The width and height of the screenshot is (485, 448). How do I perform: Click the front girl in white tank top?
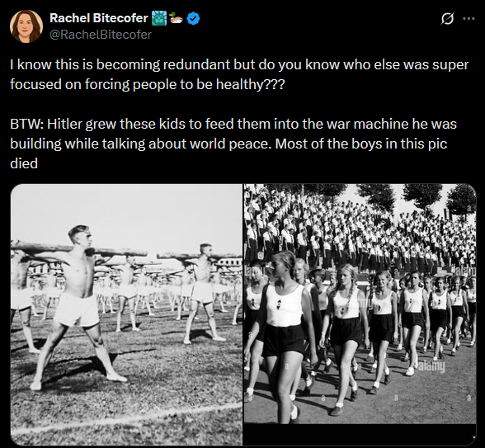(x=282, y=334)
